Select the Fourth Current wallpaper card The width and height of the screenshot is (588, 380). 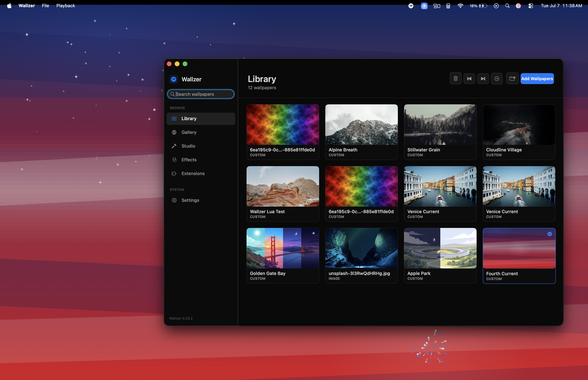coord(519,256)
